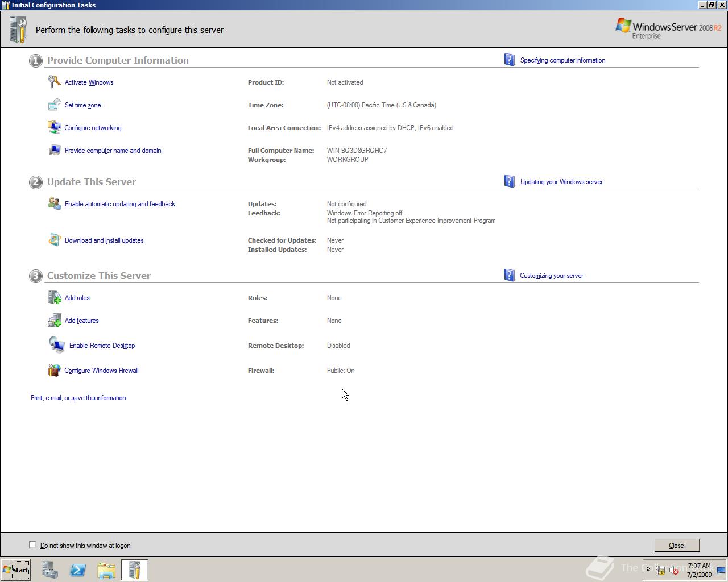Show hidden tray icons arrow

[648, 569]
